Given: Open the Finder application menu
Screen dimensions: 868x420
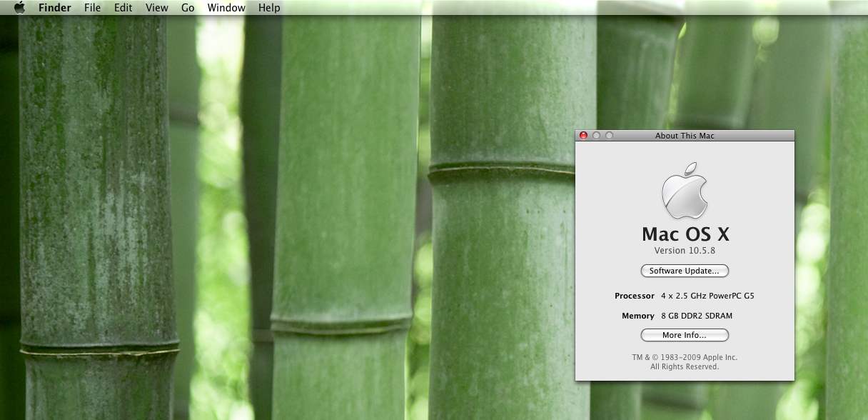Looking at the screenshot, I should 55,8.
